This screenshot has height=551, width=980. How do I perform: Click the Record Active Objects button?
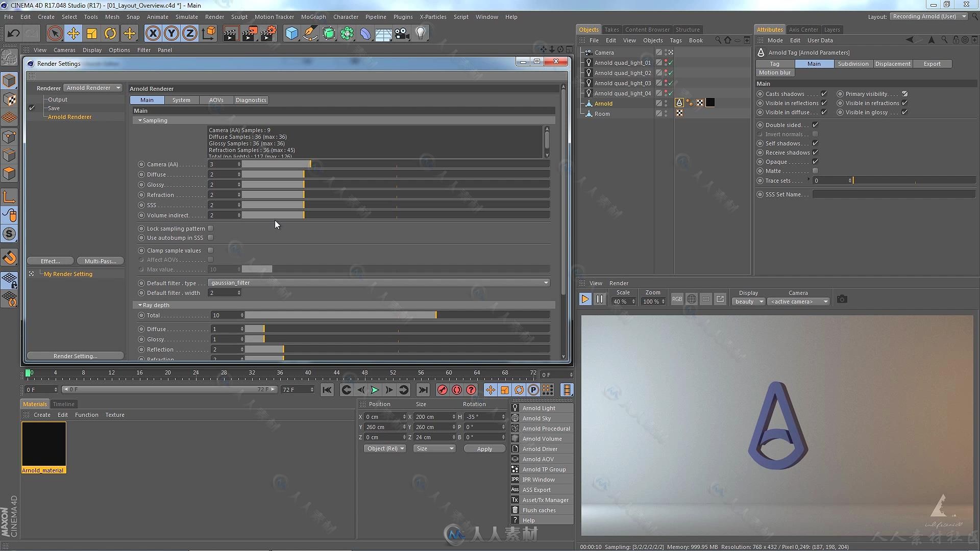click(x=443, y=390)
